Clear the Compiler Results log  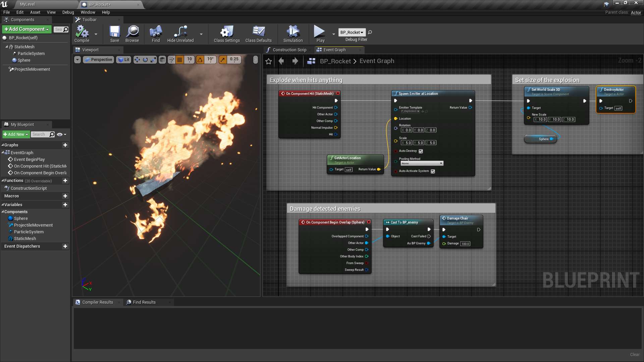click(635, 354)
